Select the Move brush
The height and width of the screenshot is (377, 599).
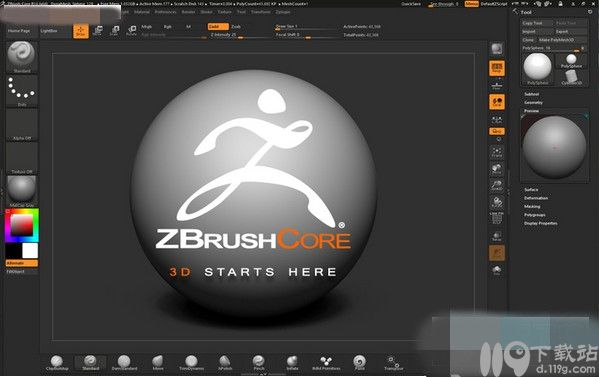coord(158,362)
